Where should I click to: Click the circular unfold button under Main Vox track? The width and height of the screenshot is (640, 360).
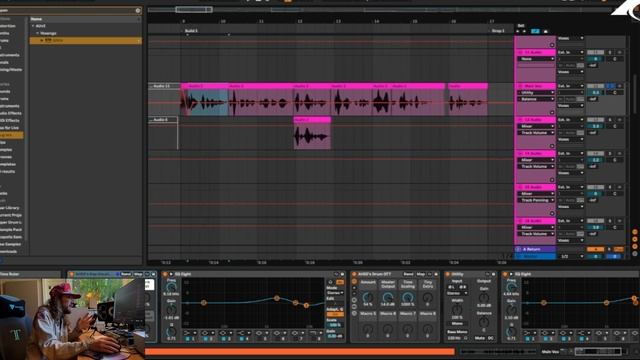coord(552,112)
